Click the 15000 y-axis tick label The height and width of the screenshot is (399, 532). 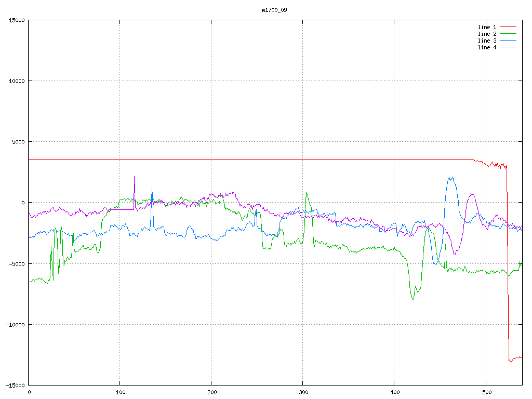(16, 20)
